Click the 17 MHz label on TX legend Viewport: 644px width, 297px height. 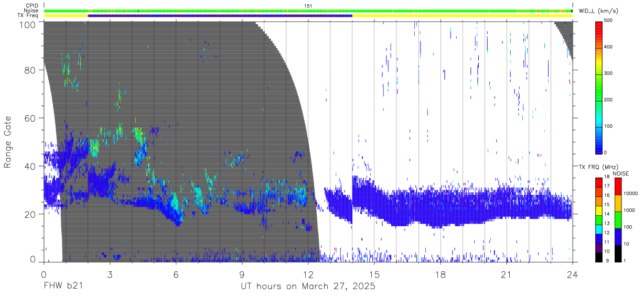pyautogui.click(x=608, y=186)
